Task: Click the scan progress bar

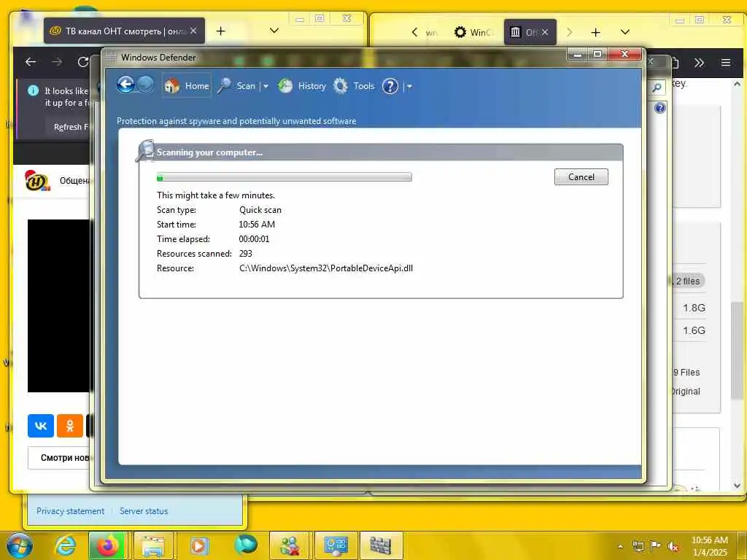Action: pyautogui.click(x=285, y=177)
